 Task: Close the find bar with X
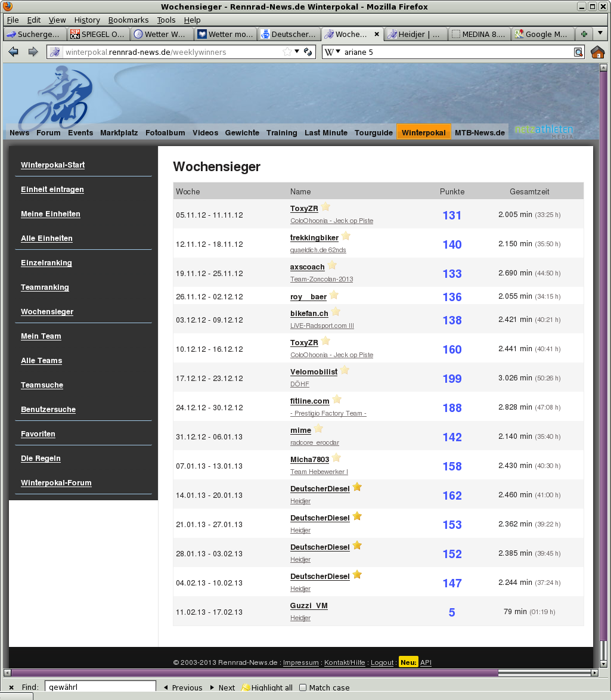[11, 687]
